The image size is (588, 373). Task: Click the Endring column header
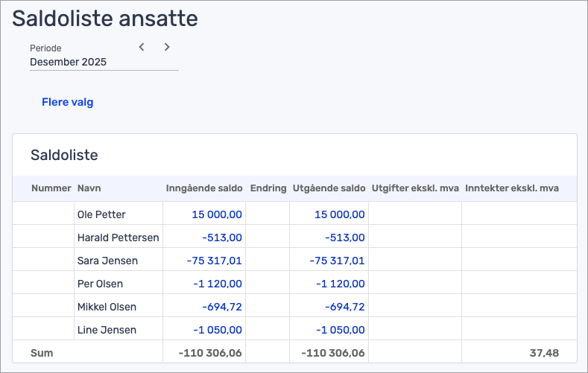[x=268, y=188]
